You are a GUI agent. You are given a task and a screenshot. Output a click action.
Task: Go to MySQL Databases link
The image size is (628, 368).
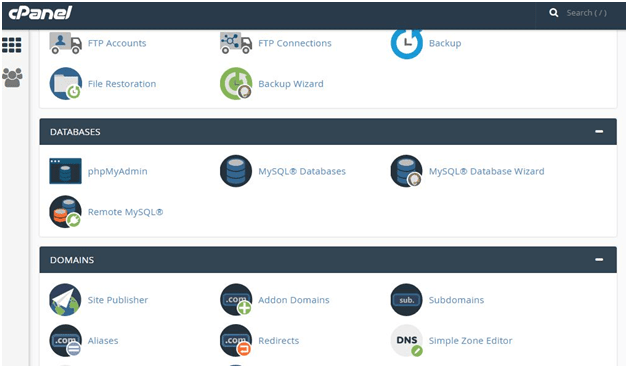(x=302, y=171)
